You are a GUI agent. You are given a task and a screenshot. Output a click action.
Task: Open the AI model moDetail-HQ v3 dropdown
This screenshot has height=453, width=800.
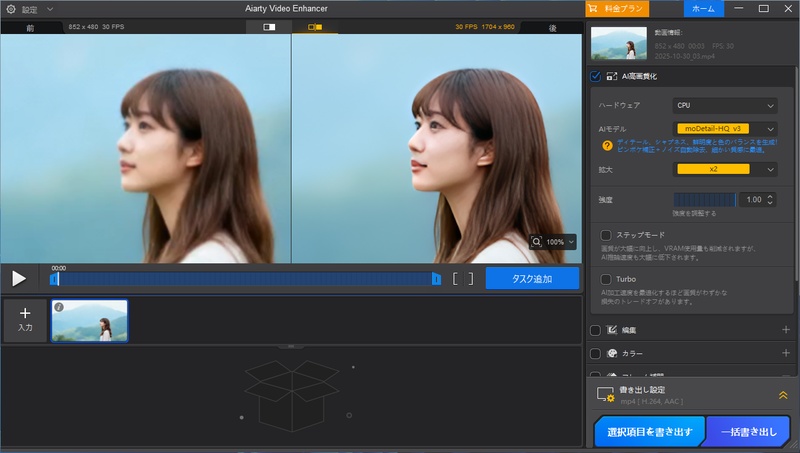[725, 129]
